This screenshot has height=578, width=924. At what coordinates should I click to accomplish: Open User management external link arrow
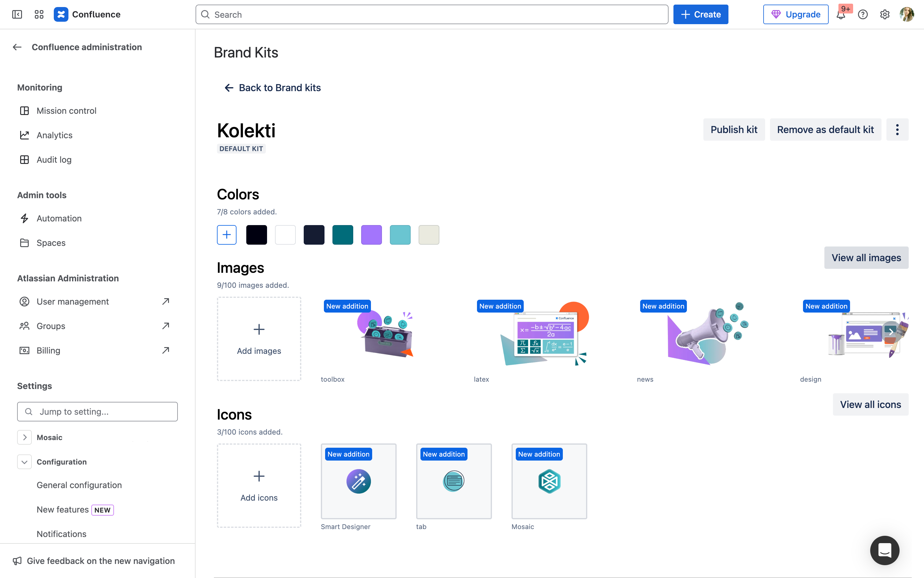166,302
